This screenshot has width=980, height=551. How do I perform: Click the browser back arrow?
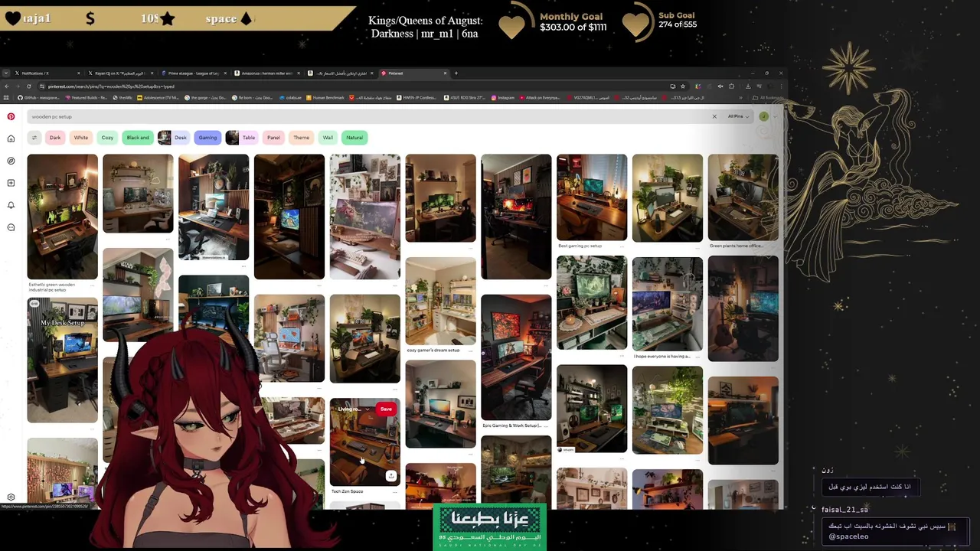click(7, 86)
